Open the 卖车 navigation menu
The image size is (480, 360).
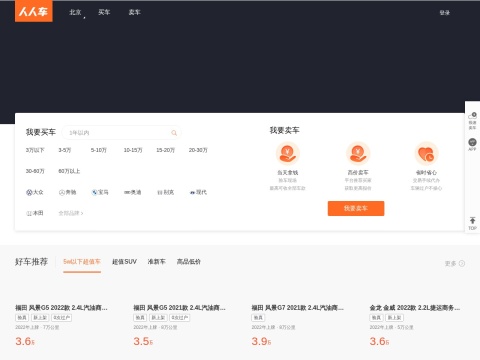click(x=134, y=12)
